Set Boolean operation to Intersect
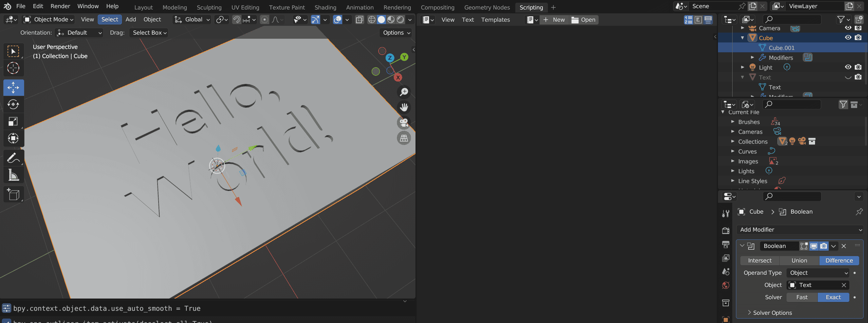This screenshot has height=323, width=868. click(760, 261)
